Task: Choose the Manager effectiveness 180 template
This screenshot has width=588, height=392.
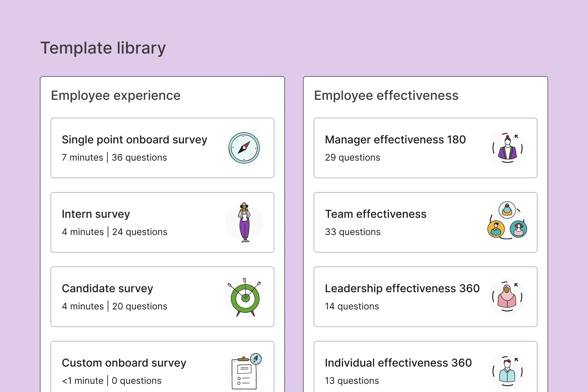Action: 395,140
